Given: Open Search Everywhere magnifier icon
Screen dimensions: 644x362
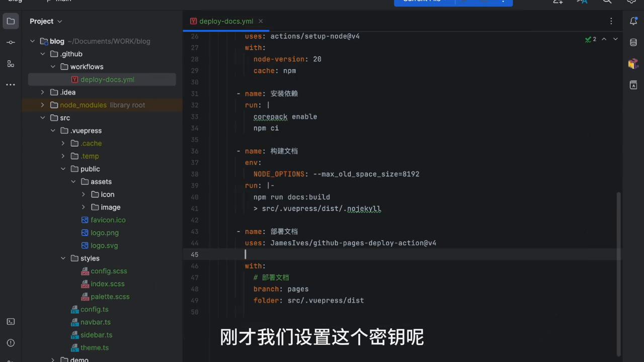Looking at the screenshot, I should (607, 2).
